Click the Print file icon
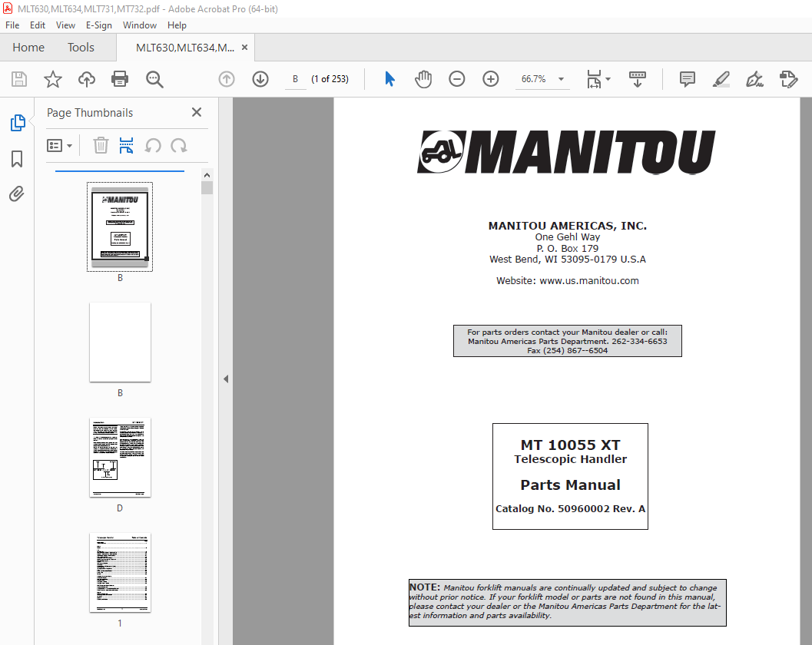Screen dimensions: 812x645 [120, 79]
